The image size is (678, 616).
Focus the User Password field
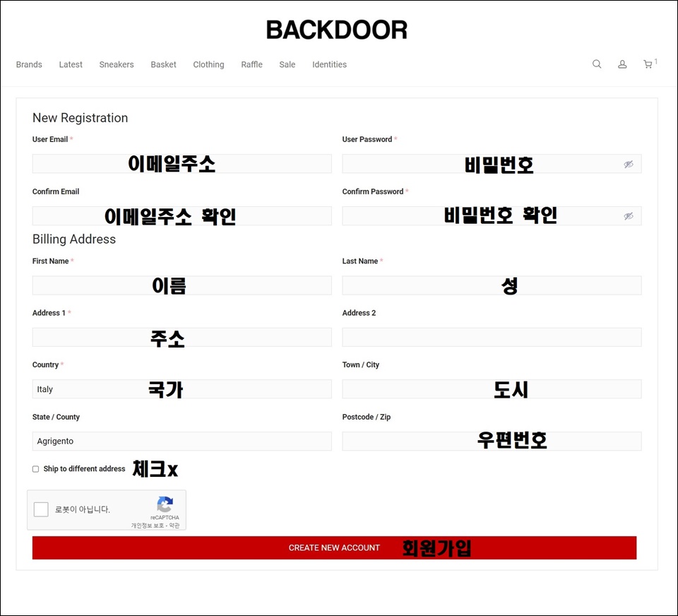[x=492, y=164]
